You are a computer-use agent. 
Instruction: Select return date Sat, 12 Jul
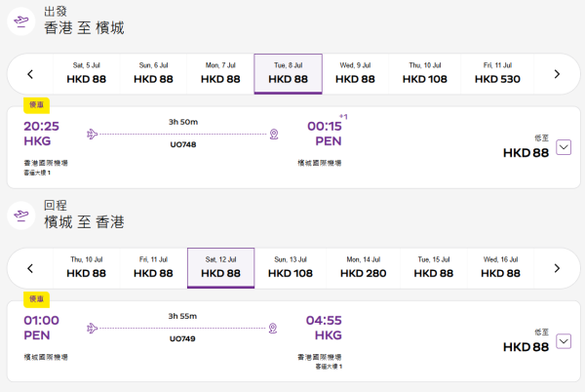[221, 268]
